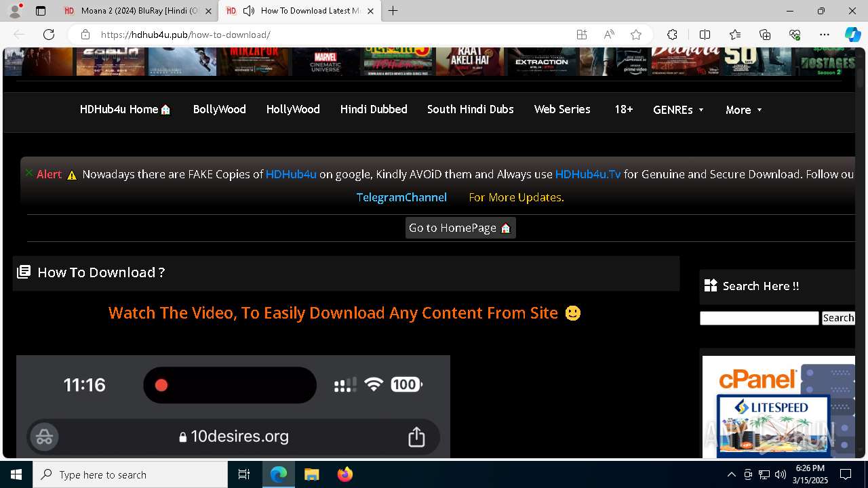Expand the More dropdown menu
The image size is (868, 488).
tap(744, 110)
